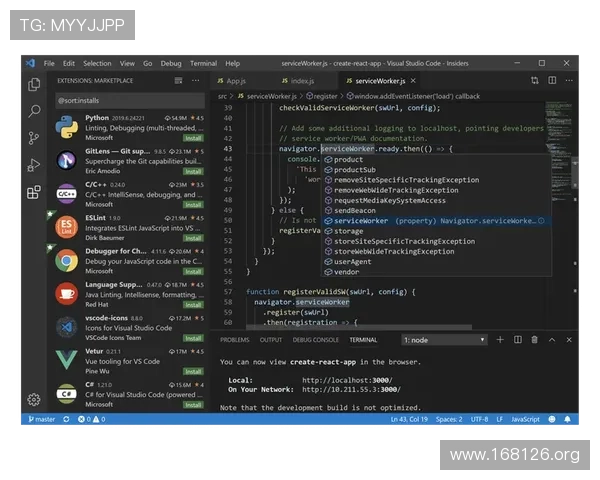This screenshot has height=480, width=600.
Task: Install the ESLint extension
Action: coord(193,238)
